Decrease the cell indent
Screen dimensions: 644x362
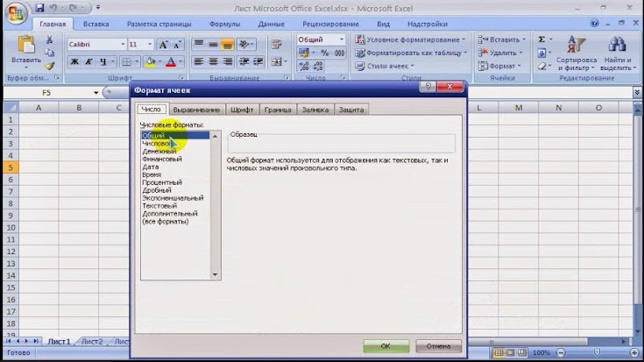pos(244,61)
